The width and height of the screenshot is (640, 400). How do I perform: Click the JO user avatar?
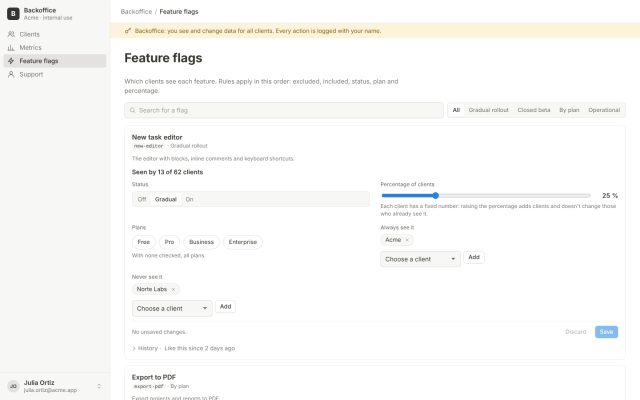coord(13,386)
